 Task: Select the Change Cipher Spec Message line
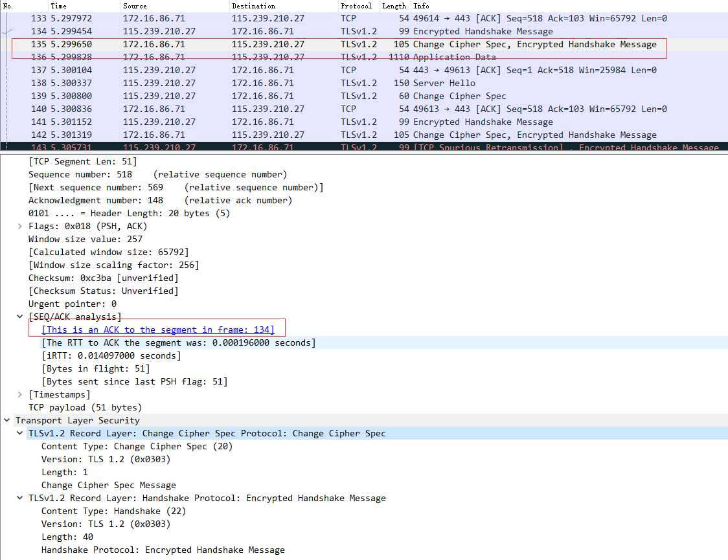point(109,486)
